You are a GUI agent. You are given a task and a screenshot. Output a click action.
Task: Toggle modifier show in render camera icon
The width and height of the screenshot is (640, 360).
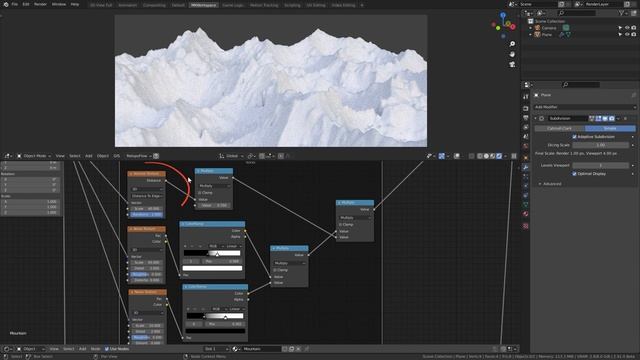click(612, 118)
